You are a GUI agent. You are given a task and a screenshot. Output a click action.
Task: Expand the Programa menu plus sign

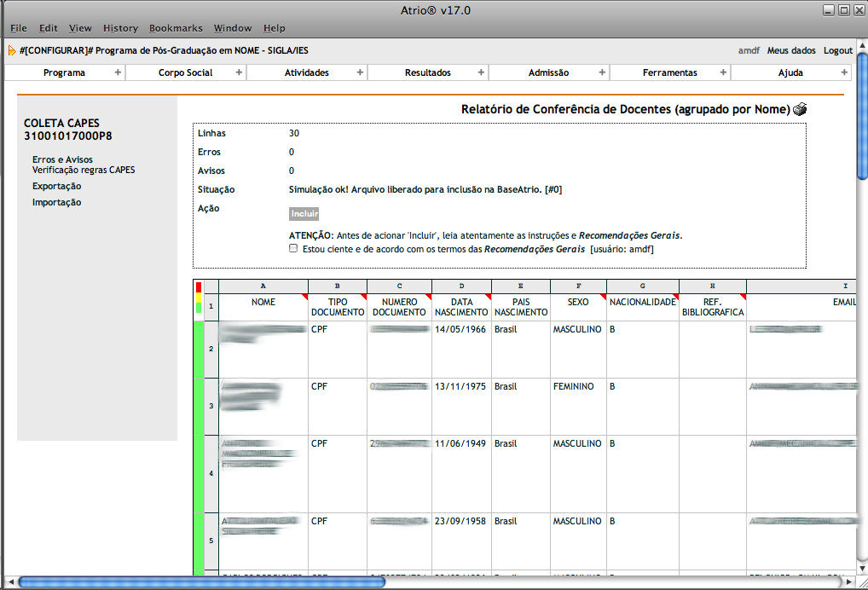tap(118, 72)
